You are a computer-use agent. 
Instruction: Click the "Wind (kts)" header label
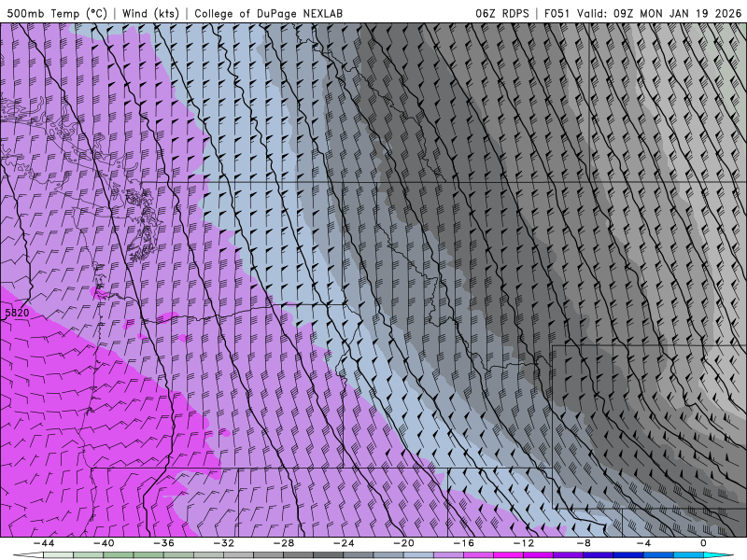click(150, 13)
